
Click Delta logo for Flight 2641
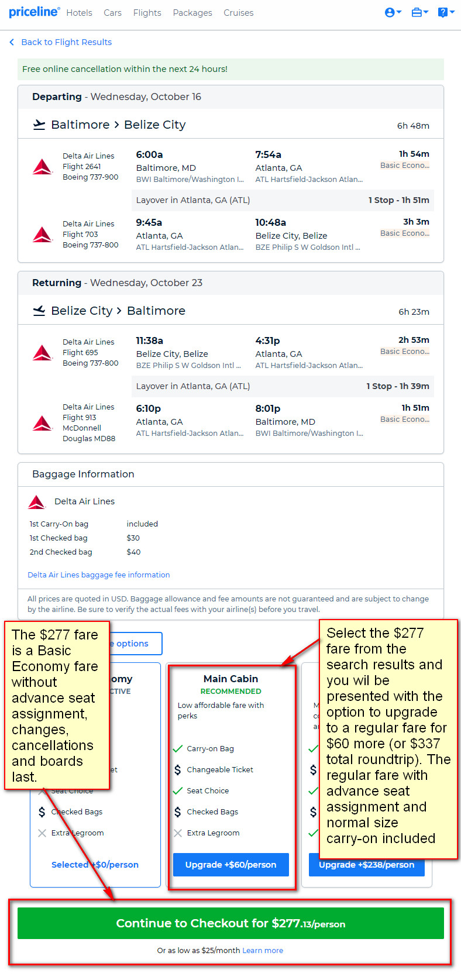tap(43, 166)
